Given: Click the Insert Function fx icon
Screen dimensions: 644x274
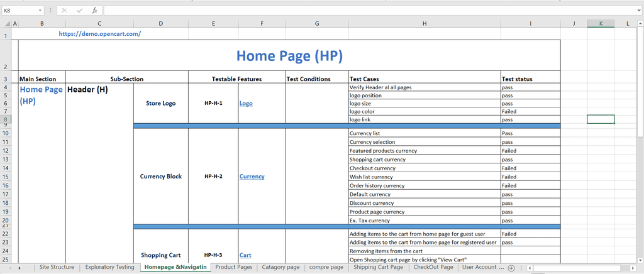Looking at the screenshot, I should tap(94, 11).
